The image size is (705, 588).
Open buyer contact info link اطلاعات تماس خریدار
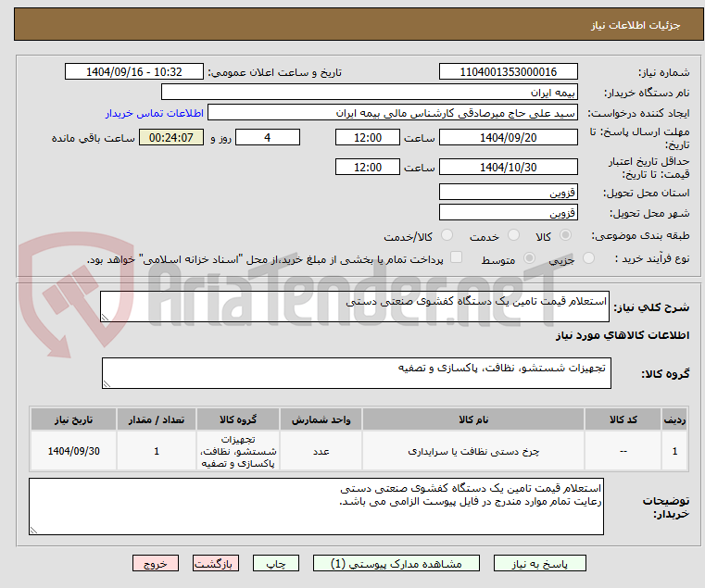[155, 113]
